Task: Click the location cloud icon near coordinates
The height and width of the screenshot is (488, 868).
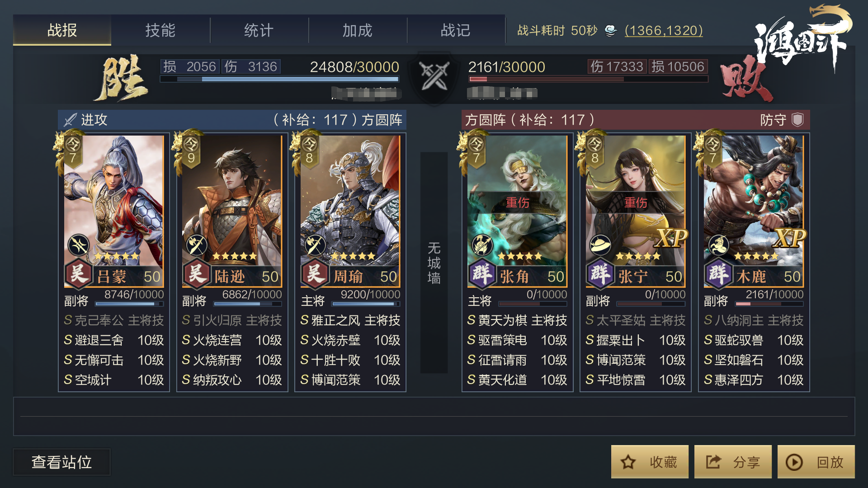Action: (611, 30)
